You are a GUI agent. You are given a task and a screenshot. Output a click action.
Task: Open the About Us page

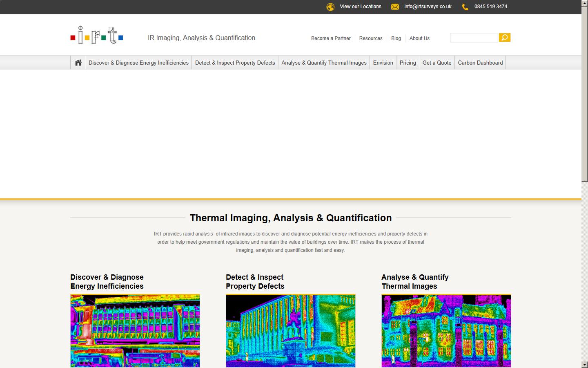pos(419,38)
